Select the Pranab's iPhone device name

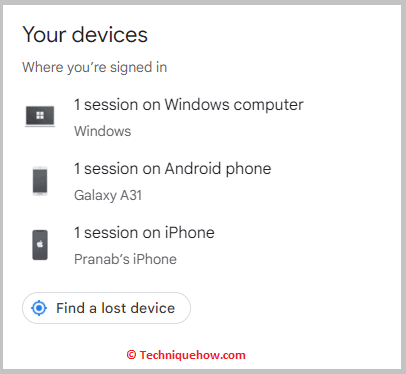pyautogui.click(x=125, y=259)
